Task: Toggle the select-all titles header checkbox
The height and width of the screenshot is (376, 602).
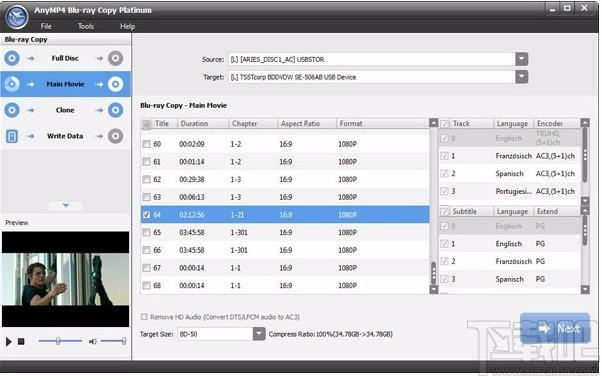Action: point(146,124)
